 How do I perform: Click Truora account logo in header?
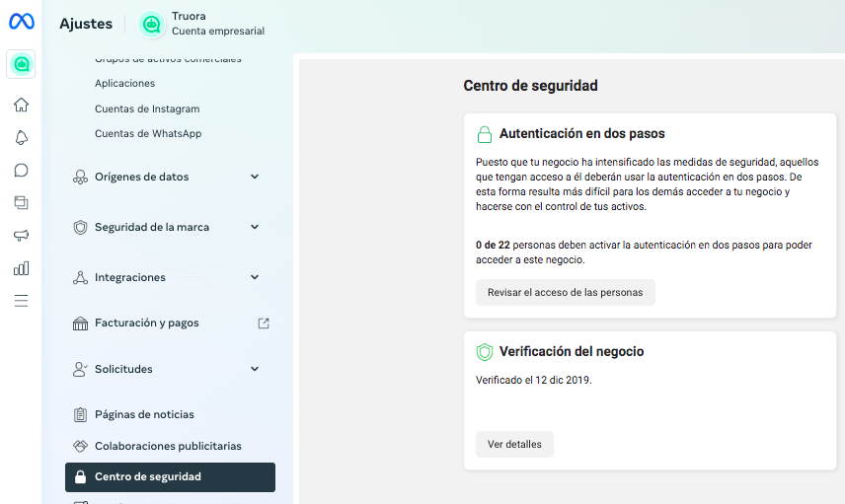pos(151,25)
